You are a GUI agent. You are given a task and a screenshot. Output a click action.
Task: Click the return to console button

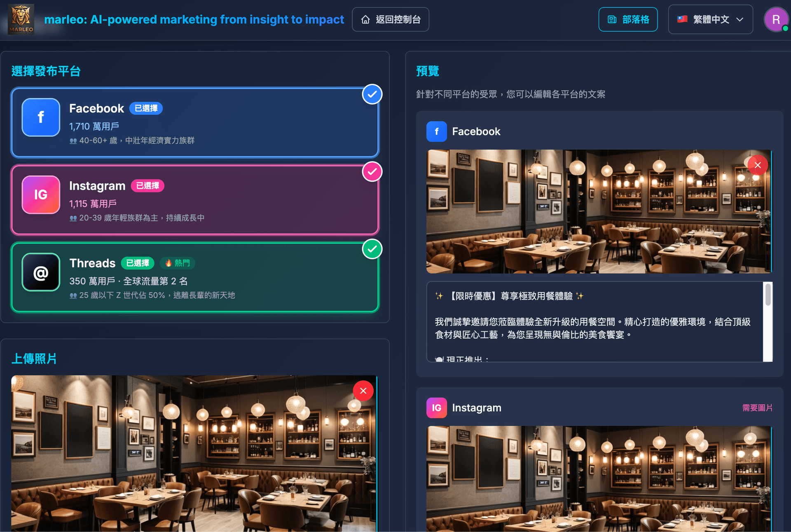coord(390,19)
